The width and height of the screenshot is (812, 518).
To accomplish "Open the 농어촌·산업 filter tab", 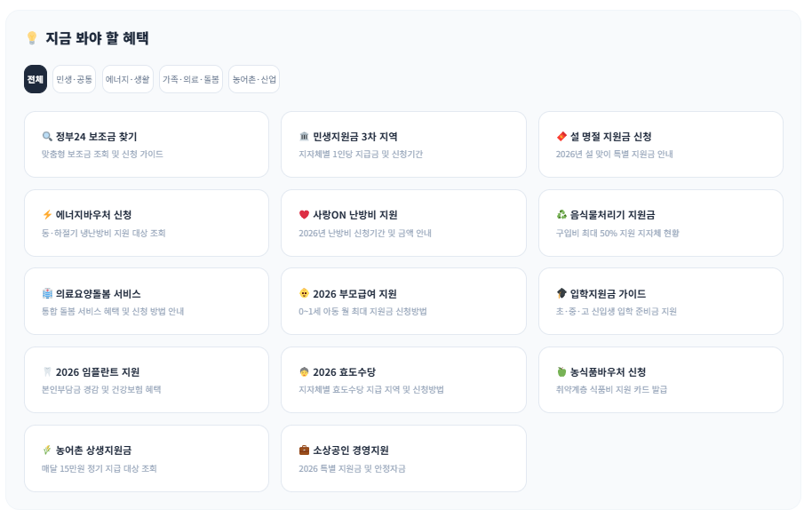I will [254, 79].
